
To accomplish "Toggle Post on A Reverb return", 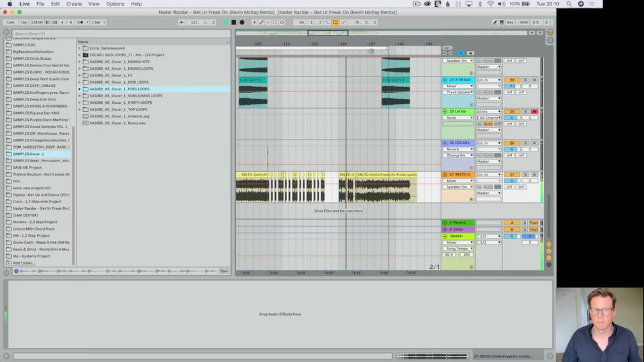I will pos(534,223).
